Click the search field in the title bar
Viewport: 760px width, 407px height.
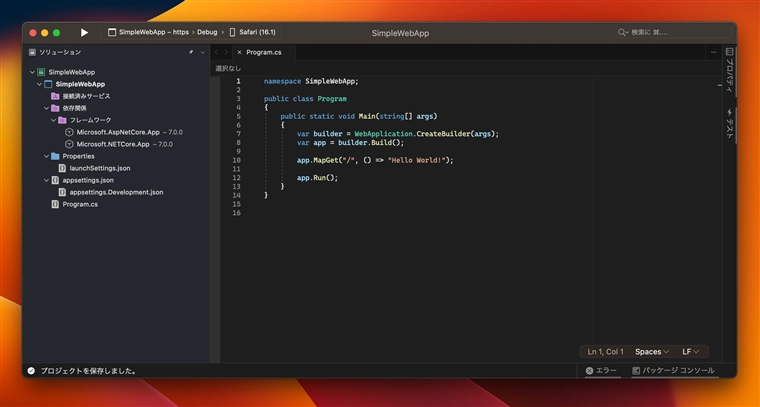click(x=673, y=32)
